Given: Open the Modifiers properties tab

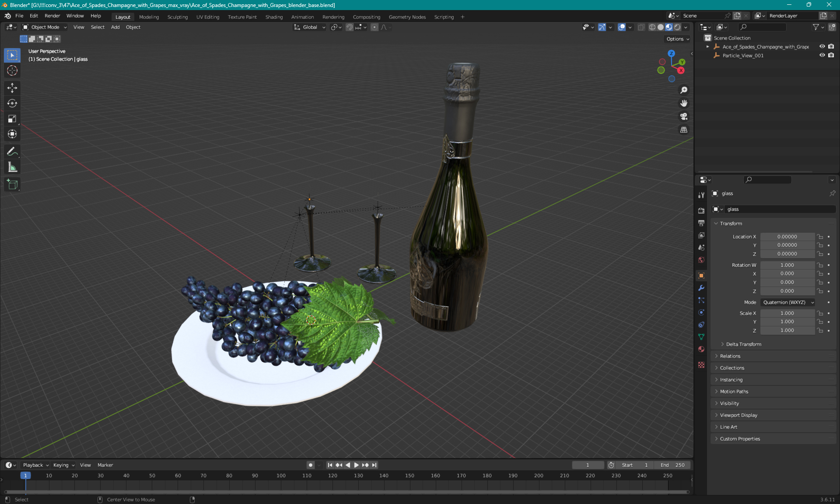Looking at the screenshot, I should pos(701,288).
